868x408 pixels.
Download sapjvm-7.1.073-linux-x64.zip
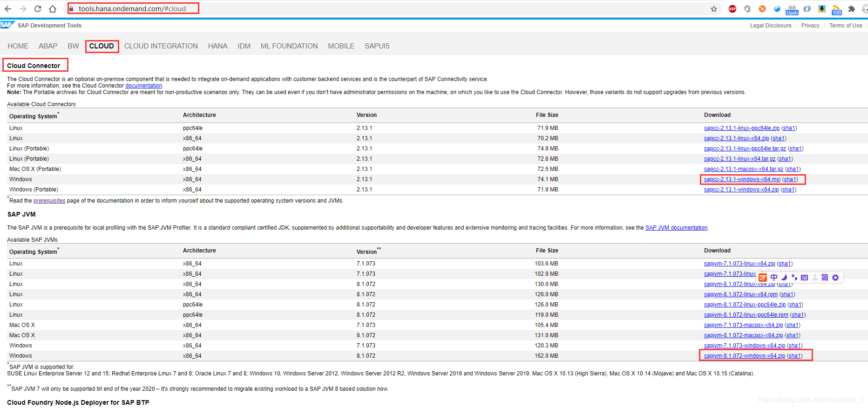739,264
